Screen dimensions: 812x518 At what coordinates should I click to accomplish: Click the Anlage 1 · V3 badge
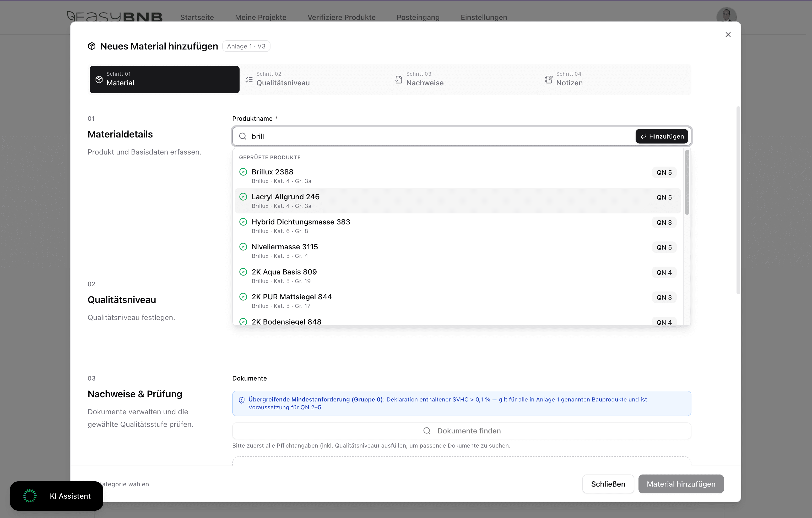(x=246, y=46)
